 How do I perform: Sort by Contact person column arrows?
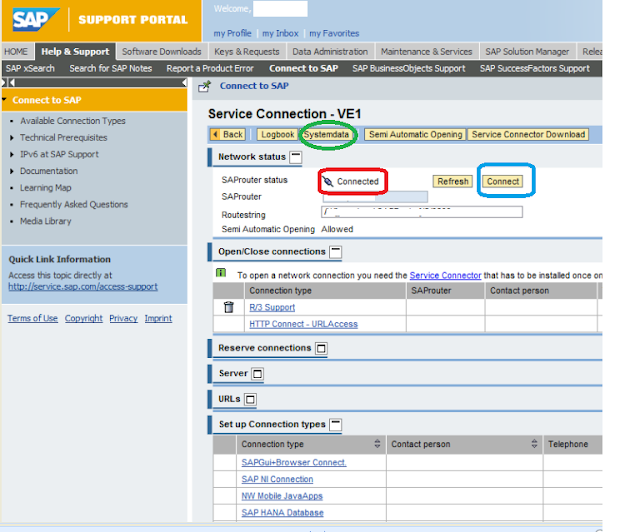coord(534,444)
